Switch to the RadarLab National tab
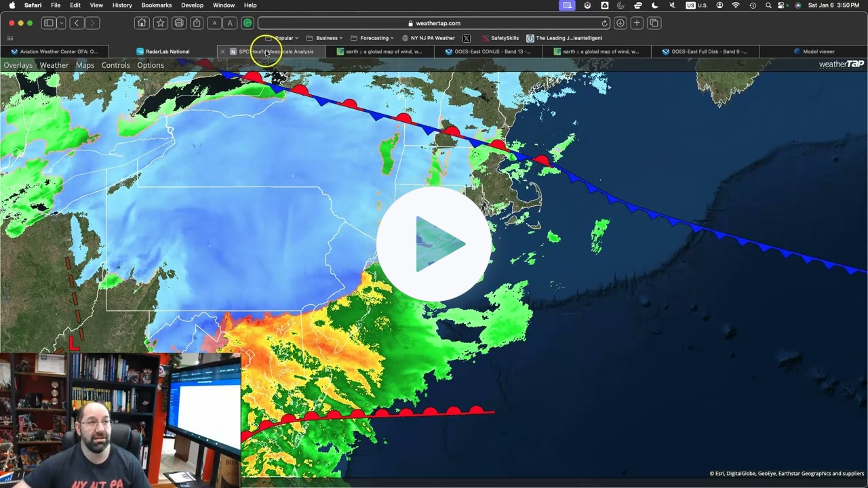Image resolution: width=868 pixels, height=488 pixels. pyautogui.click(x=167, y=52)
